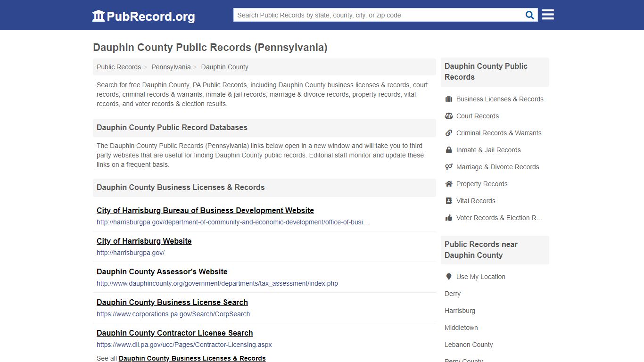This screenshot has height=362, width=644.
Task: Open Voter Records & Election sidebar item
Action: point(499,218)
